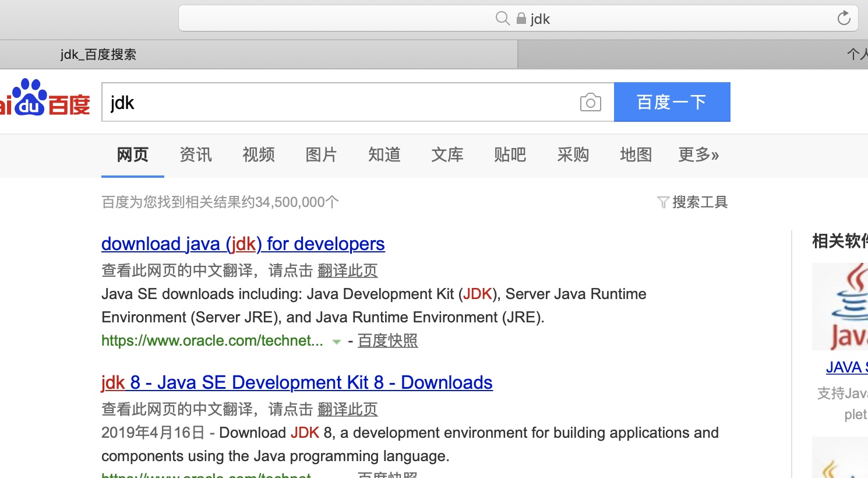This screenshot has width=868, height=478.
Task: Reload the page with the refresh icon
Action: click(844, 17)
